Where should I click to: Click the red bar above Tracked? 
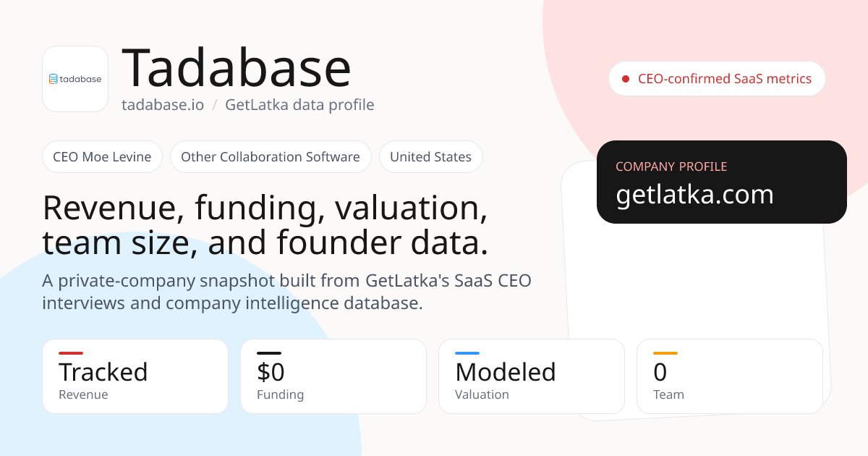[x=71, y=353]
